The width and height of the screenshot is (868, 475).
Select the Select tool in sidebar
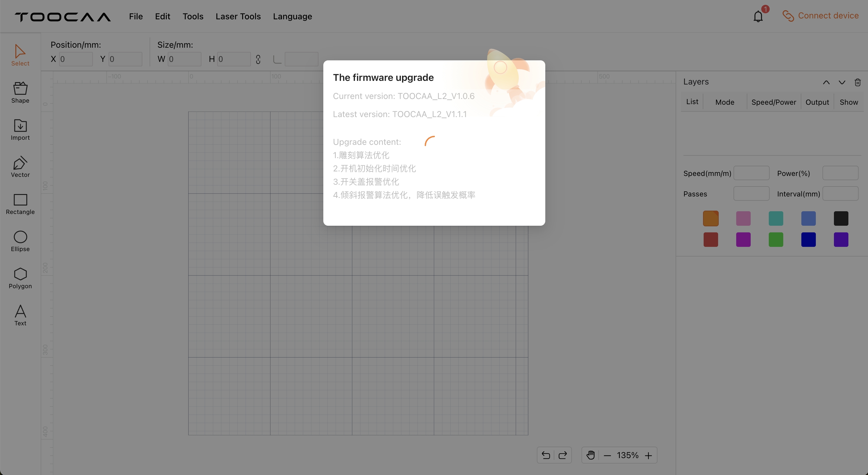20,54
